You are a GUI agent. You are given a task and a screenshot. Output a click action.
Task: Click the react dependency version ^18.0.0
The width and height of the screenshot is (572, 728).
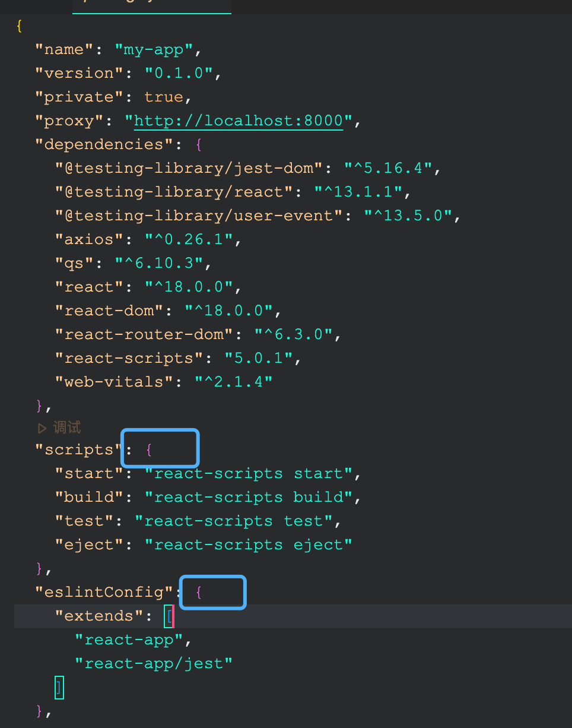tap(197, 286)
